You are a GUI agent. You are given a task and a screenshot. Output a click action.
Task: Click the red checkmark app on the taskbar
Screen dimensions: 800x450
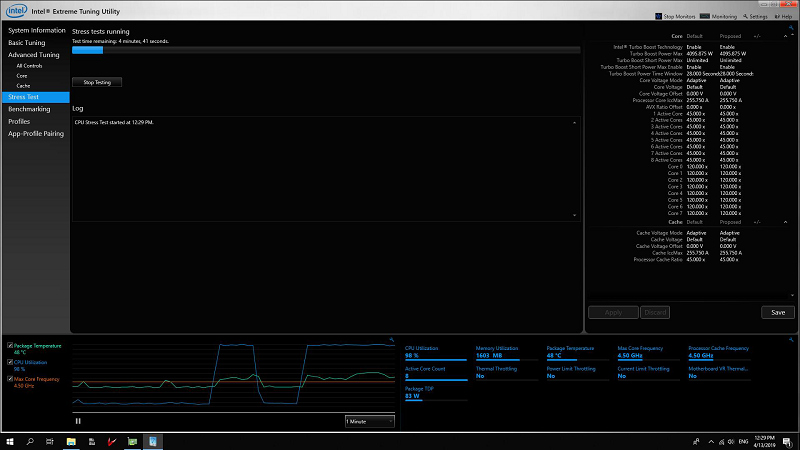[112, 441]
